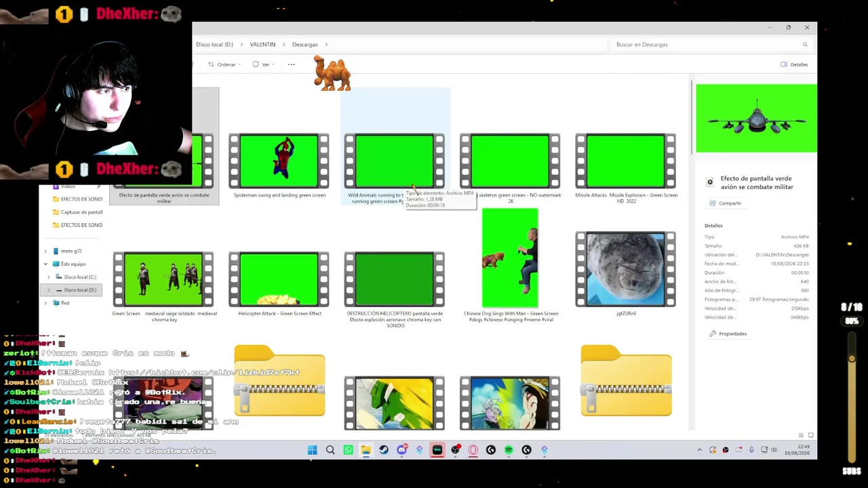
Task: Open WhatsApp from the taskbar
Action: coord(349,450)
